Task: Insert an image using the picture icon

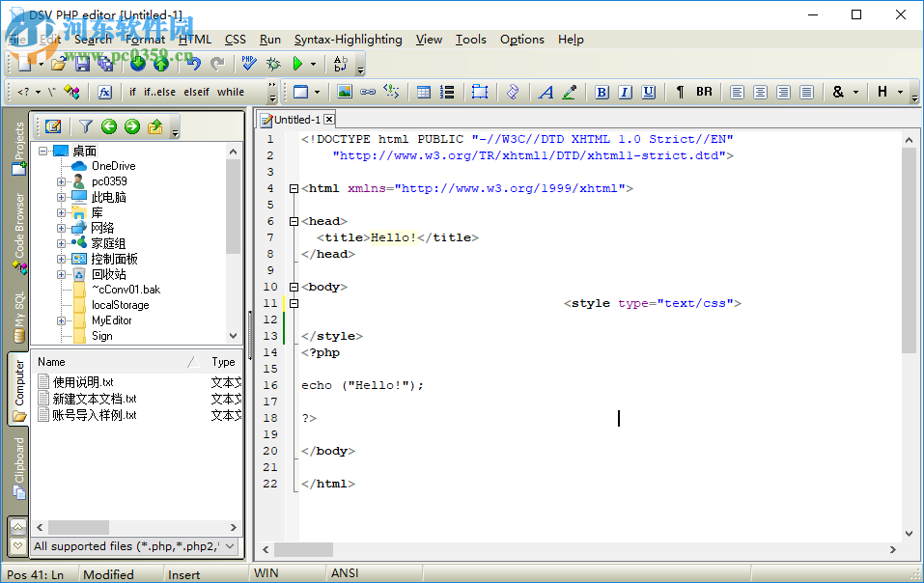Action: (344, 92)
